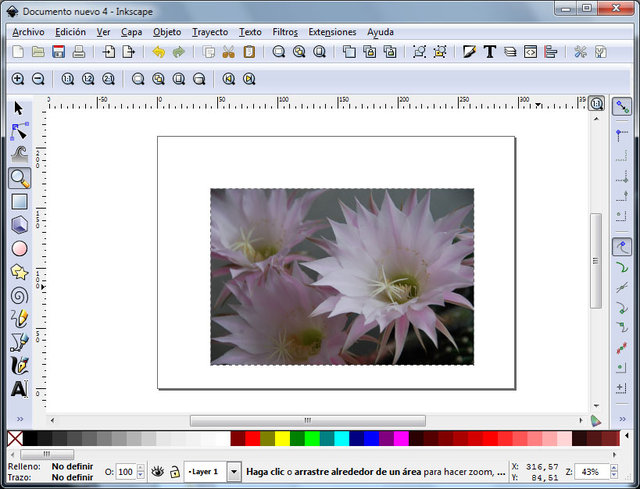
Task: Toggle current layer visibility eye
Action: pos(157,471)
